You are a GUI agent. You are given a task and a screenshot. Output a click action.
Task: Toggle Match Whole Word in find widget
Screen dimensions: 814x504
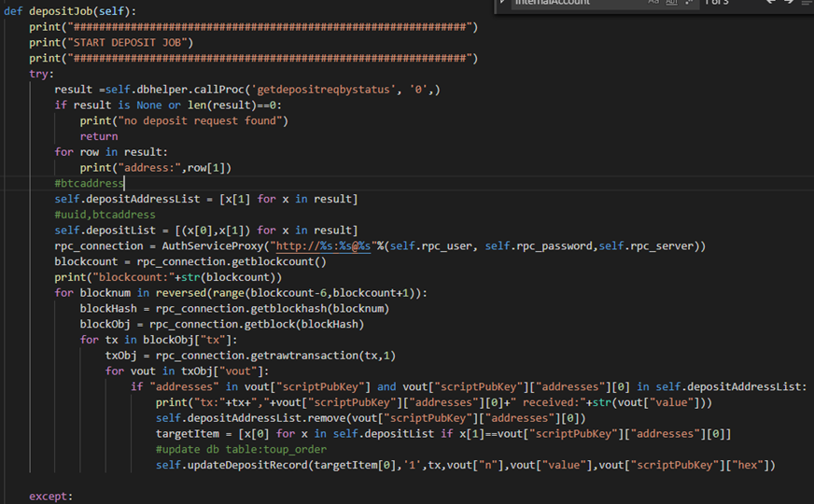tap(671, 2)
